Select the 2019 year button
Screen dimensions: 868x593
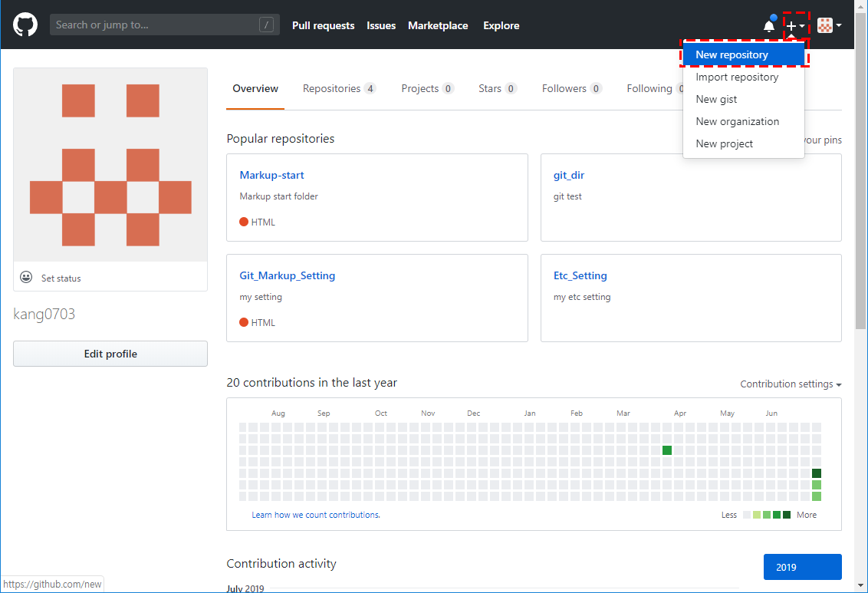pos(802,567)
